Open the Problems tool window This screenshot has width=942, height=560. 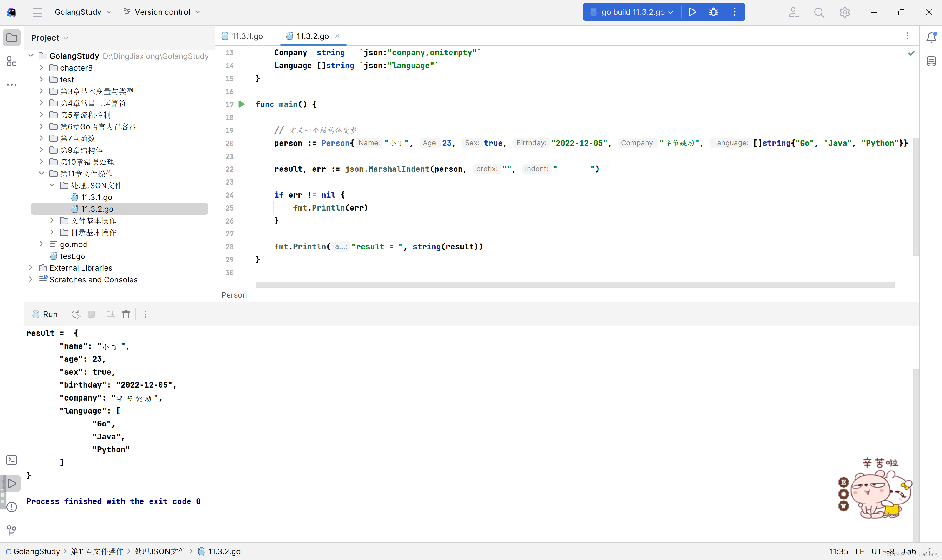tap(12, 507)
